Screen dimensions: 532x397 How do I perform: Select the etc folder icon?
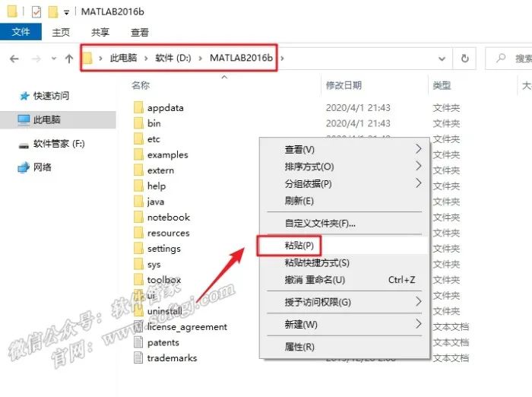click(138, 139)
